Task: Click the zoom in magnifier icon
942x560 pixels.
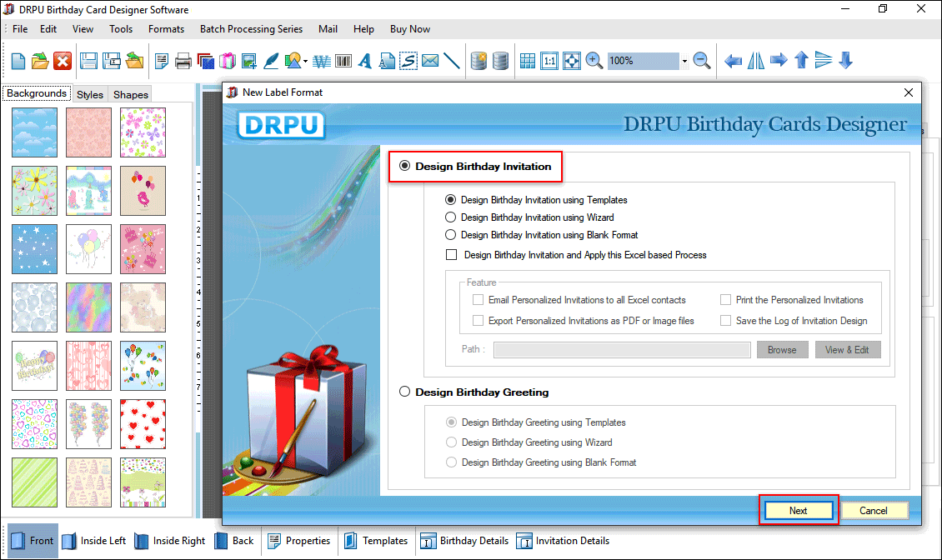Action: point(594,61)
